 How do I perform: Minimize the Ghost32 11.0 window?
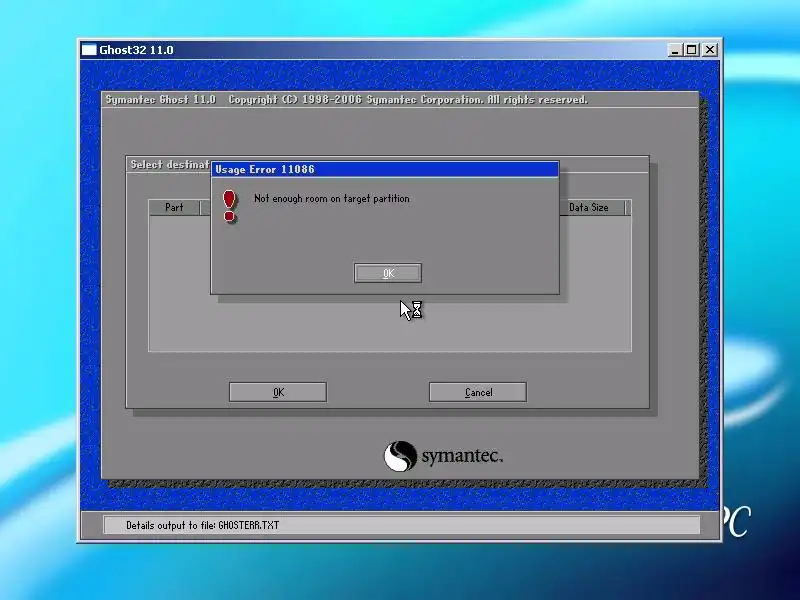(675, 49)
